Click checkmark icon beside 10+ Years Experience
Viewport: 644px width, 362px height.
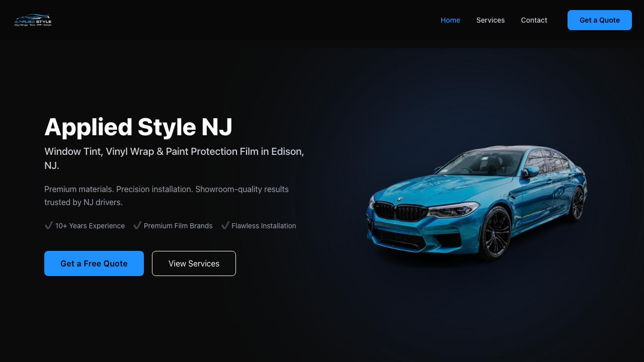49,225
